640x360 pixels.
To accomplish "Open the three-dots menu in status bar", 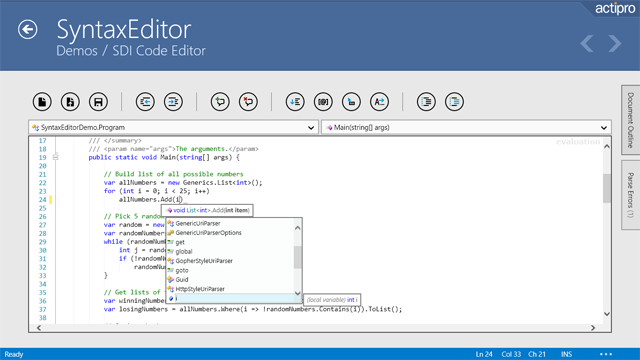I will (x=606, y=354).
